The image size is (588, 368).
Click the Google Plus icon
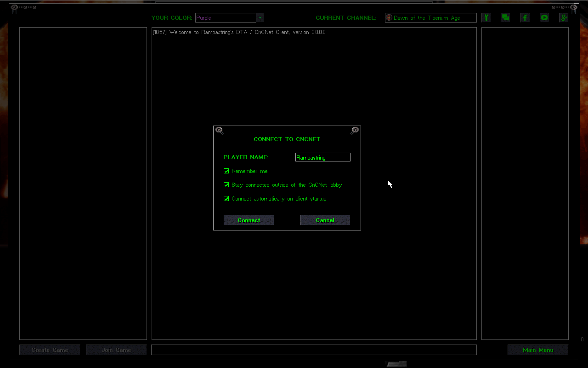tap(564, 18)
